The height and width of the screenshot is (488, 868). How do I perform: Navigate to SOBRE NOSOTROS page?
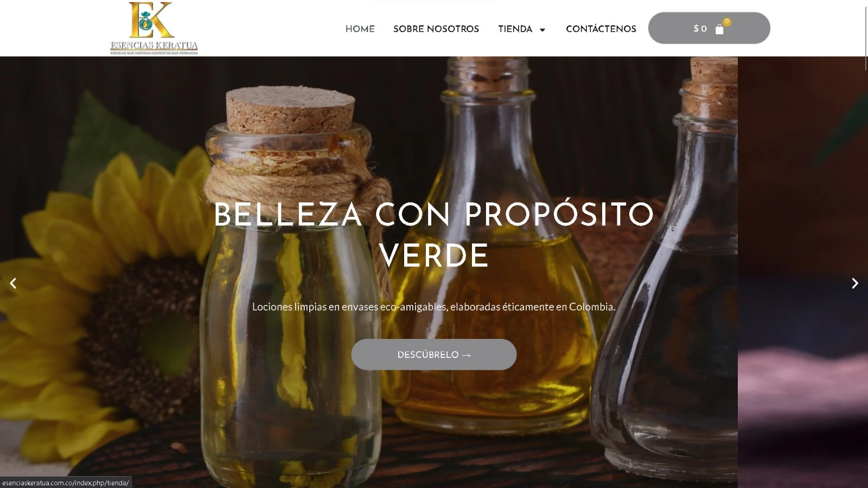436,29
